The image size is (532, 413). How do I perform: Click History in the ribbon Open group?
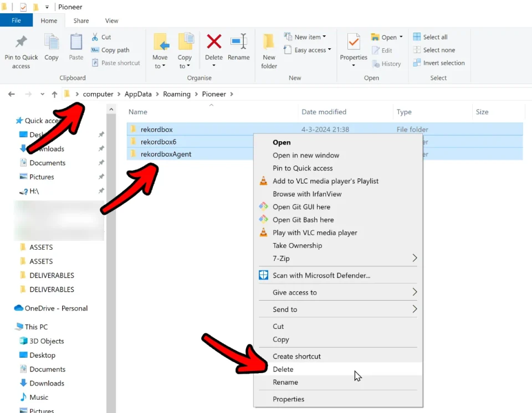pyautogui.click(x=386, y=64)
